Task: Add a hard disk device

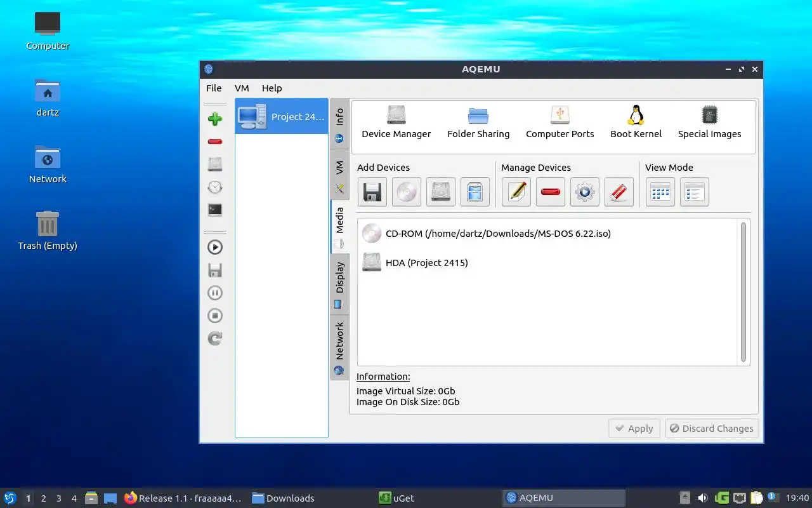Action: 441,192
